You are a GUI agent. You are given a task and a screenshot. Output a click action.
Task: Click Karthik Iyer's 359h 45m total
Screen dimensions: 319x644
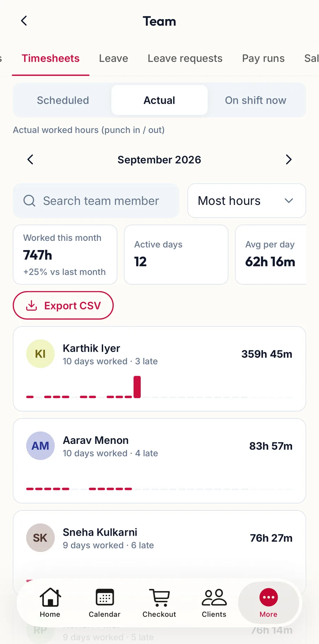coord(267,354)
